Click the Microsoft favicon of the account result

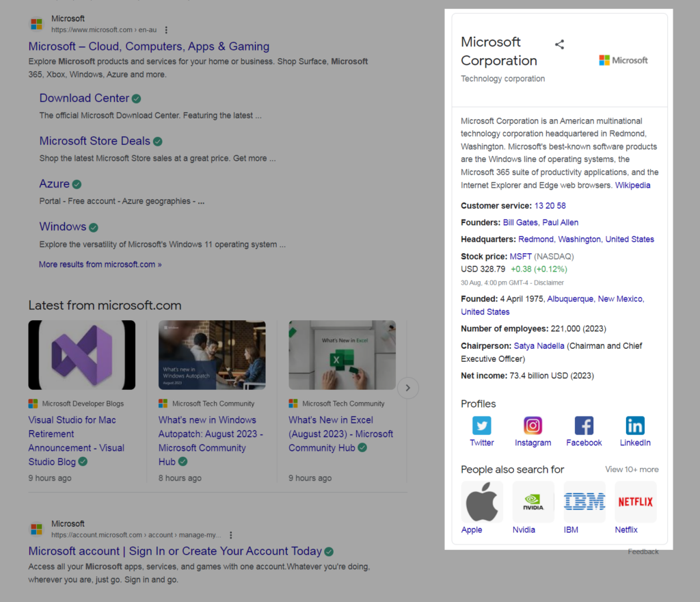coord(37,529)
